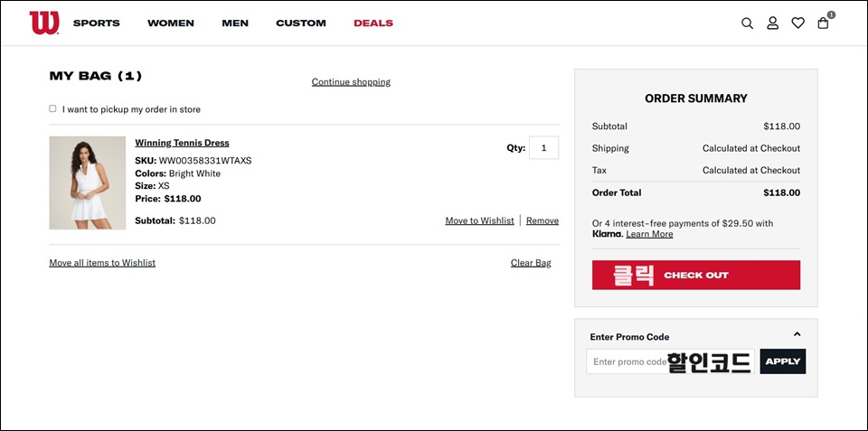Open the CUSTOM menu
The width and height of the screenshot is (868, 431).
[301, 23]
